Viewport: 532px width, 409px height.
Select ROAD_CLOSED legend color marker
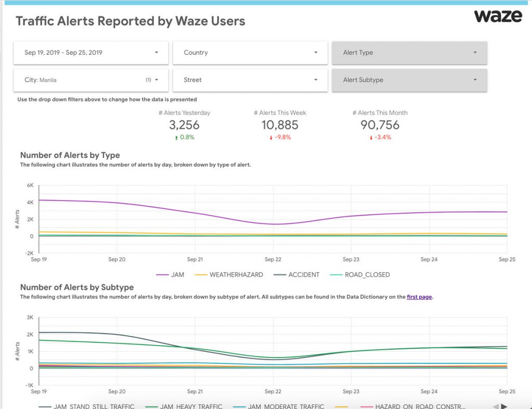tap(336, 274)
